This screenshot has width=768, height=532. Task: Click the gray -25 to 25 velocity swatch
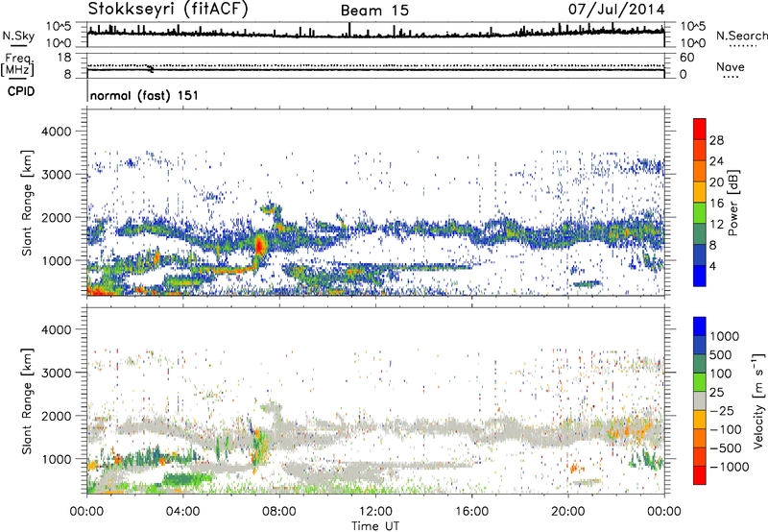[700, 400]
